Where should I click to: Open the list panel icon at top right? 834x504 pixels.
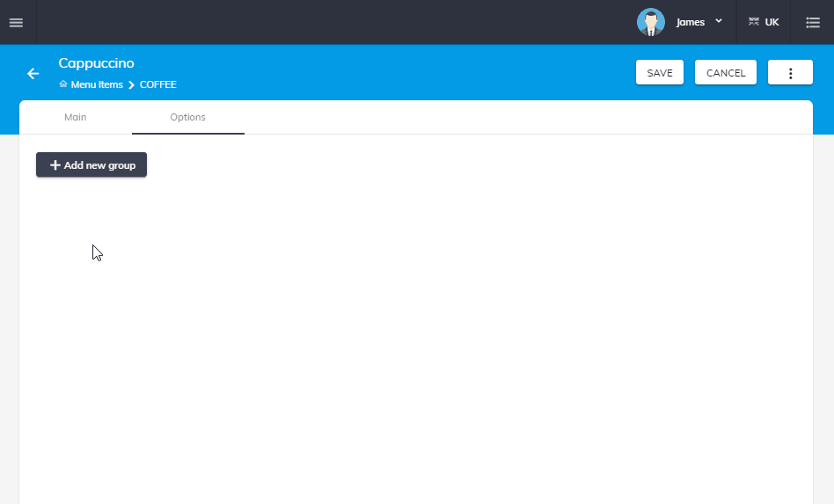pyautogui.click(x=813, y=22)
